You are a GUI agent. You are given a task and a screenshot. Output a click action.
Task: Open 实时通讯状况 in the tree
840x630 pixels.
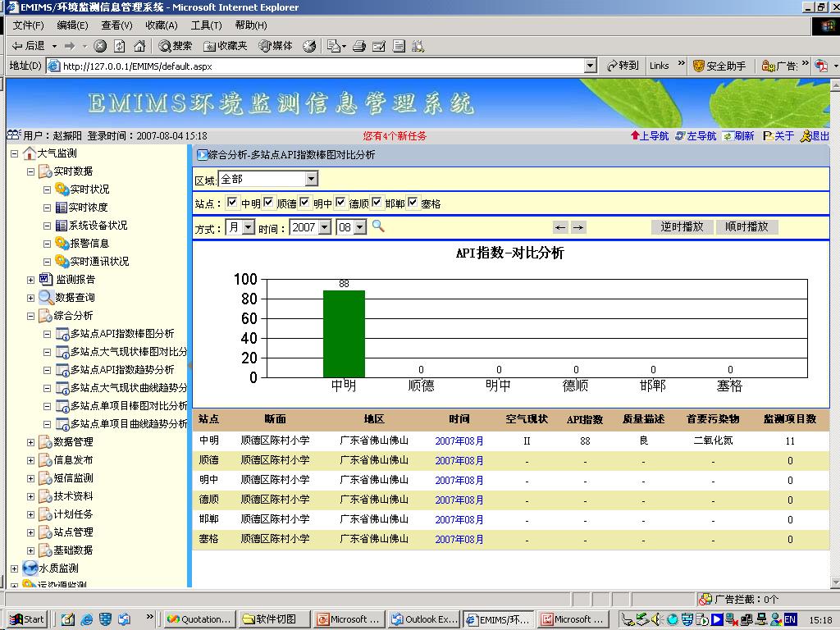coord(99,262)
